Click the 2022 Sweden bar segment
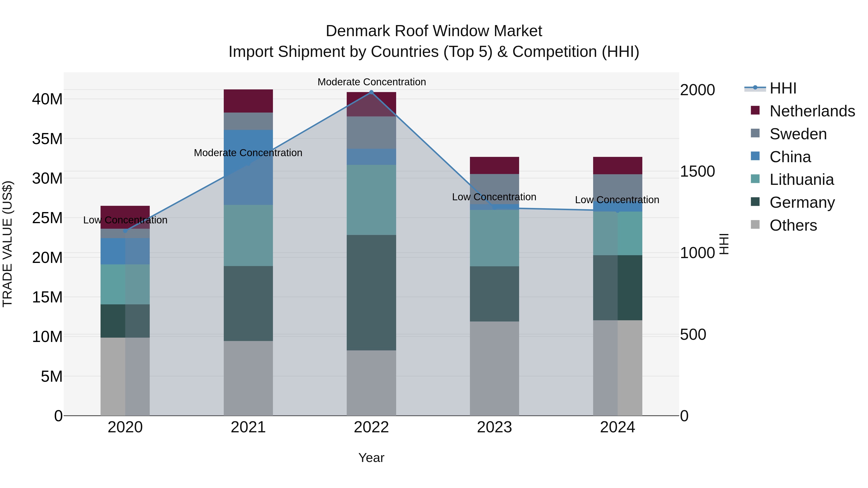Image resolution: width=868 pixels, height=488 pixels. pyautogui.click(x=371, y=133)
